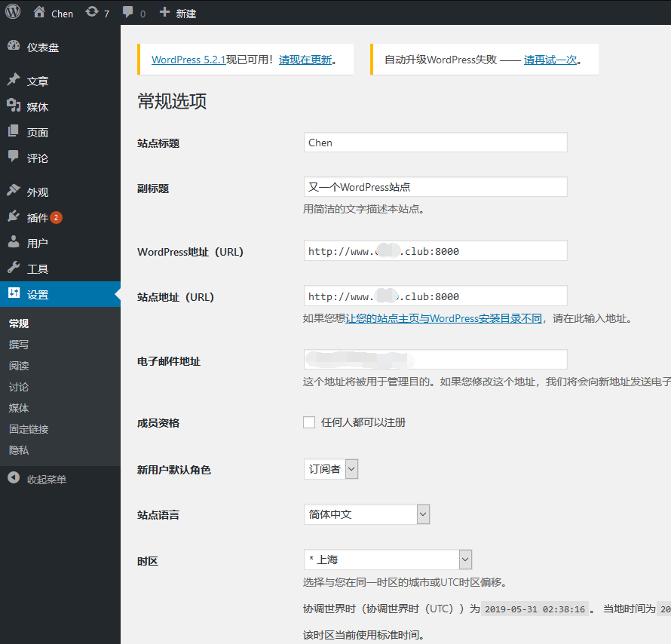The width and height of the screenshot is (671, 644).
Task: Click the 仪表盘 dashboard gauge icon
Action: pyautogui.click(x=14, y=46)
